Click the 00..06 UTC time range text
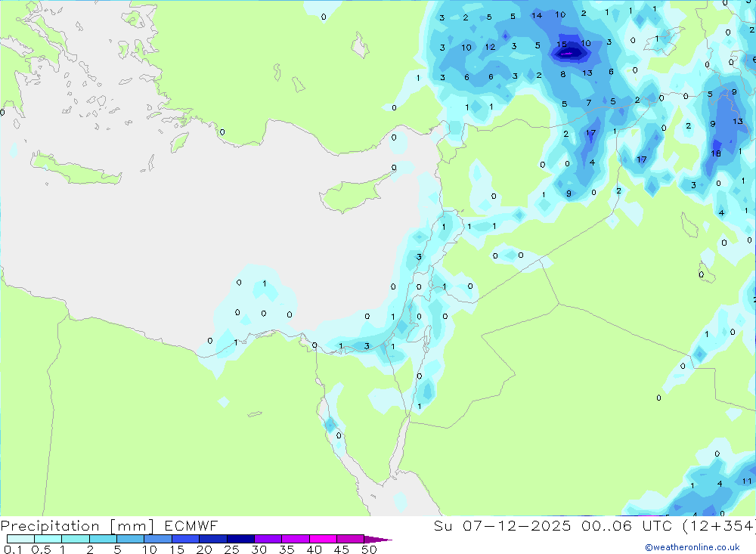Screen dimensions: 756x554 (x=627, y=525)
